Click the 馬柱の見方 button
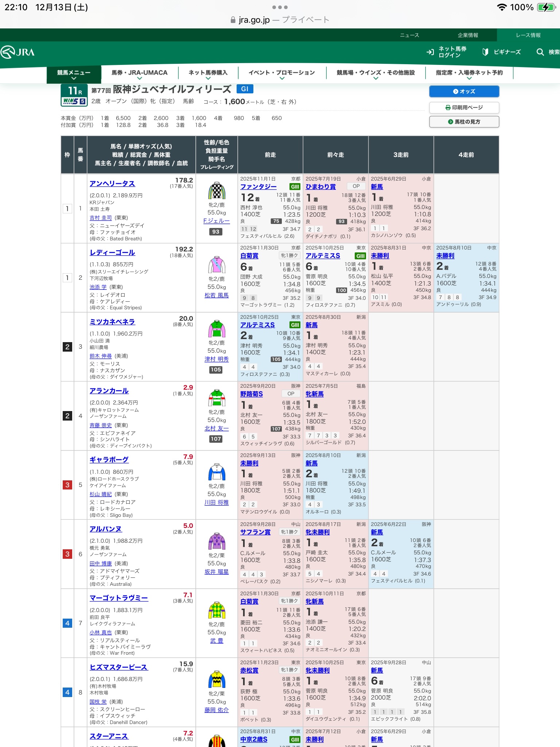Viewport: 560px width, 747px height. (464, 122)
